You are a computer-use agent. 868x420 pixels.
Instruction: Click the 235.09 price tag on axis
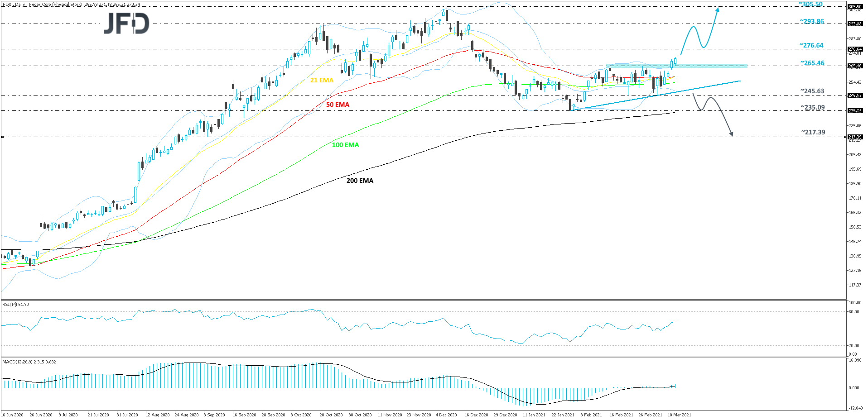click(855, 111)
